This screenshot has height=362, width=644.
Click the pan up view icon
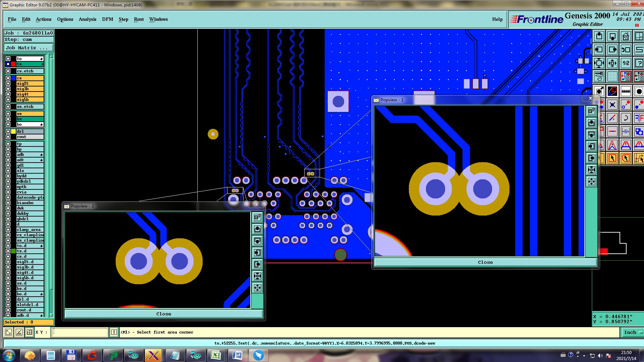(x=599, y=36)
